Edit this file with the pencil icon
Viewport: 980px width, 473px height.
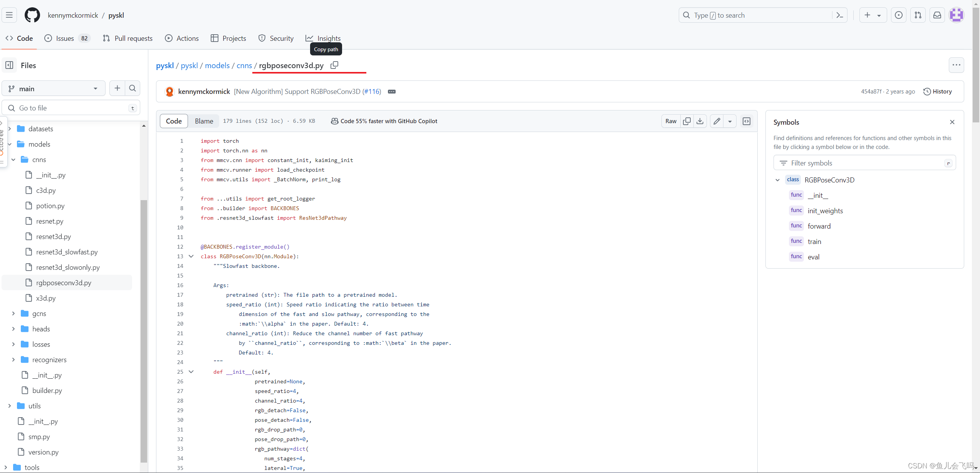[717, 121]
